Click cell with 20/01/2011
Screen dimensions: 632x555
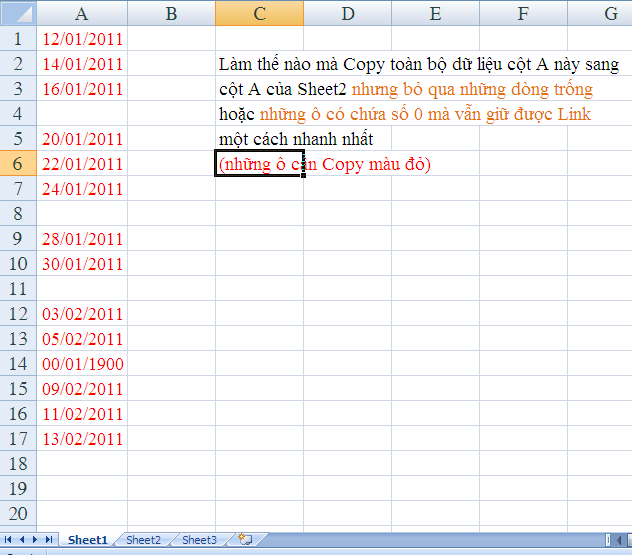tap(82, 139)
